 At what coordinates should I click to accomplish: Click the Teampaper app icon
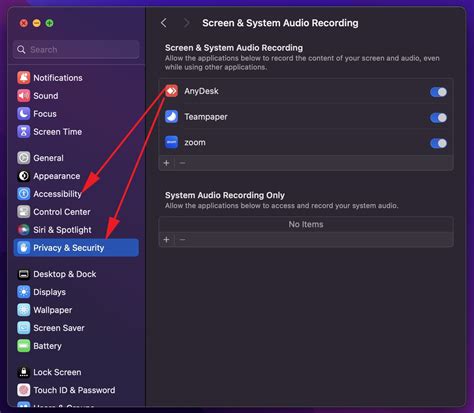pyautogui.click(x=171, y=117)
